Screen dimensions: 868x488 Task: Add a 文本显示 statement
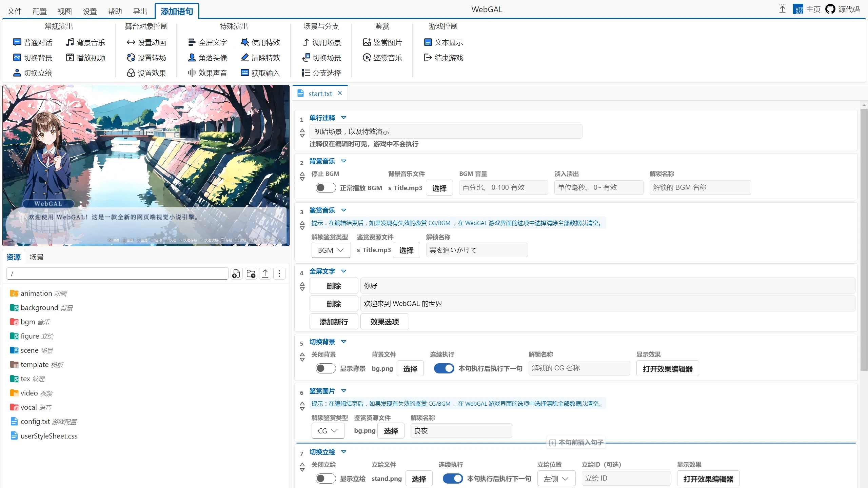pos(443,42)
